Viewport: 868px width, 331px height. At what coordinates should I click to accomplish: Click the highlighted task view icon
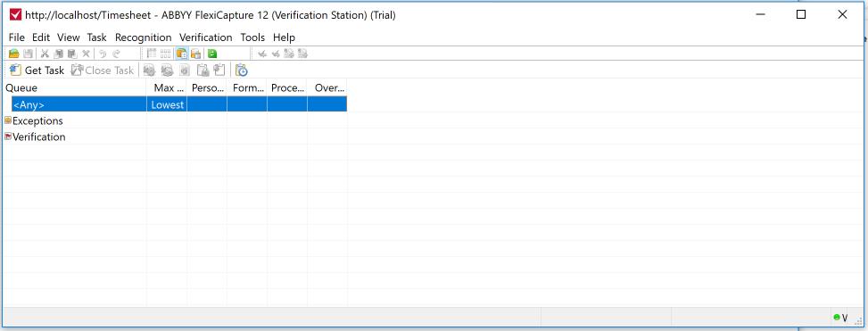pos(181,54)
